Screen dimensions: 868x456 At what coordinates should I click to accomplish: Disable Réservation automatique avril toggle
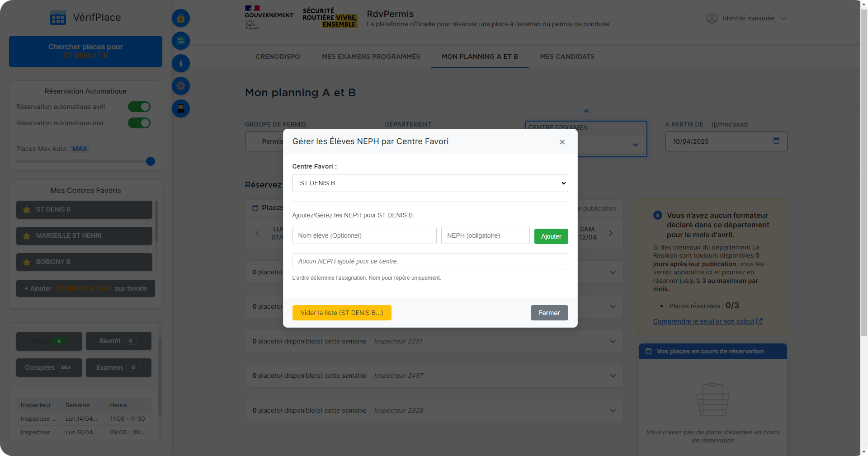[139, 107]
